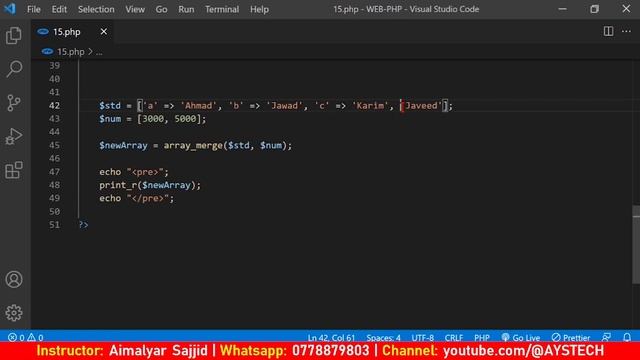Click the VS Code logo icon
The width and height of the screenshot is (640, 360).
[x=10, y=9]
